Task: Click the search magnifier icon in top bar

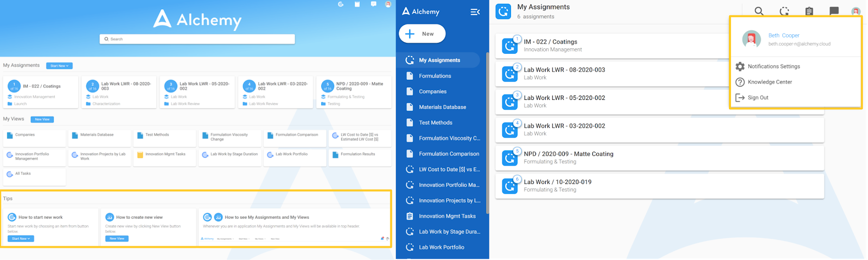Action: click(x=759, y=11)
